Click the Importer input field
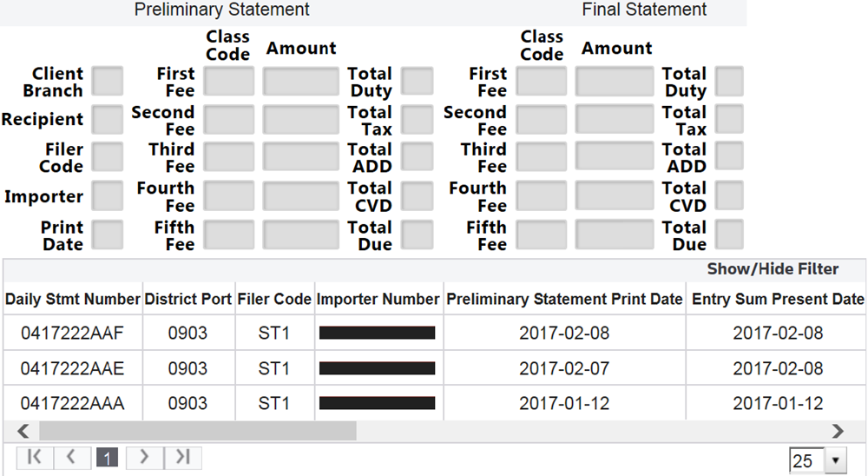The image size is (868, 476). [108, 196]
